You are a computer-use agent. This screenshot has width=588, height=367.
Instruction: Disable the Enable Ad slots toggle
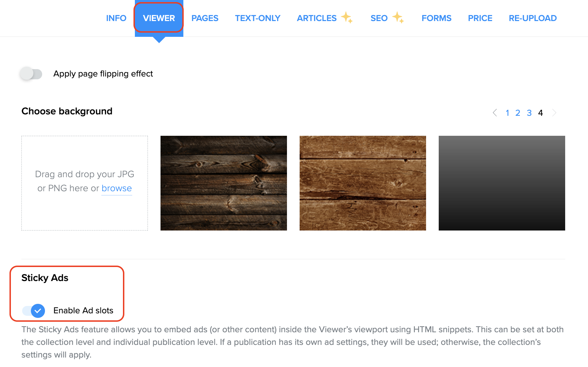pos(34,311)
